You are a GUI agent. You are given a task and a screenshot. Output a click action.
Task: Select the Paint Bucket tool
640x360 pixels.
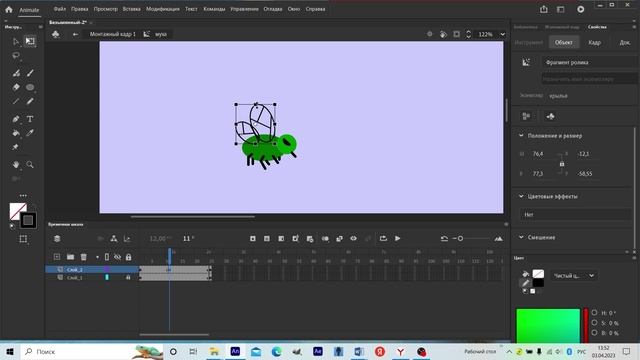[x=16, y=133]
